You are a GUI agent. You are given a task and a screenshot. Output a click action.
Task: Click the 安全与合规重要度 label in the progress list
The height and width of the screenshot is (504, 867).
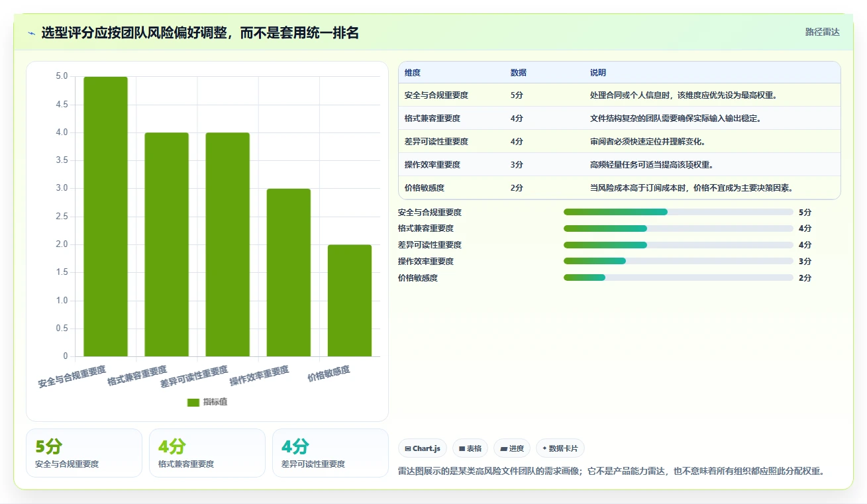click(430, 213)
